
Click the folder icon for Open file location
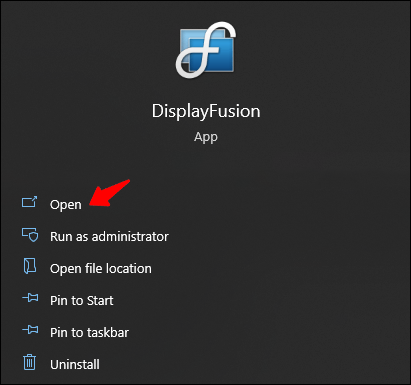30,266
